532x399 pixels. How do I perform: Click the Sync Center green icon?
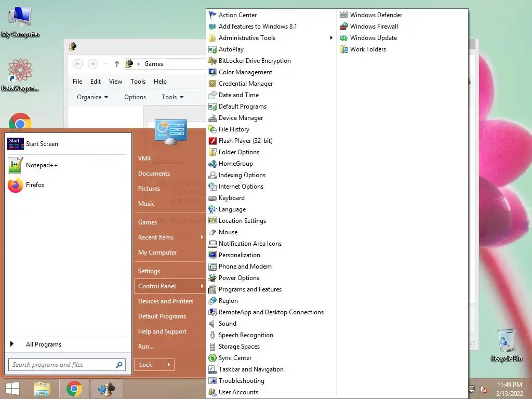coord(212,358)
